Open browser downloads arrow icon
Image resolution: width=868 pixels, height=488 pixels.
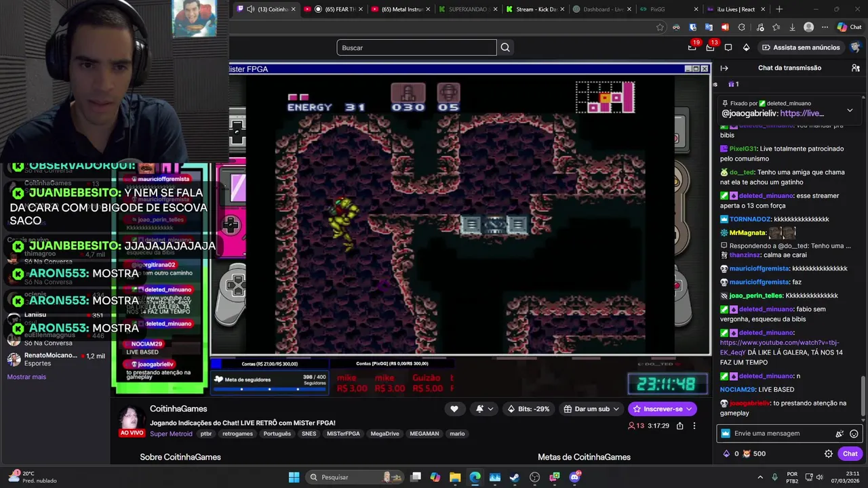(x=792, y=27)
